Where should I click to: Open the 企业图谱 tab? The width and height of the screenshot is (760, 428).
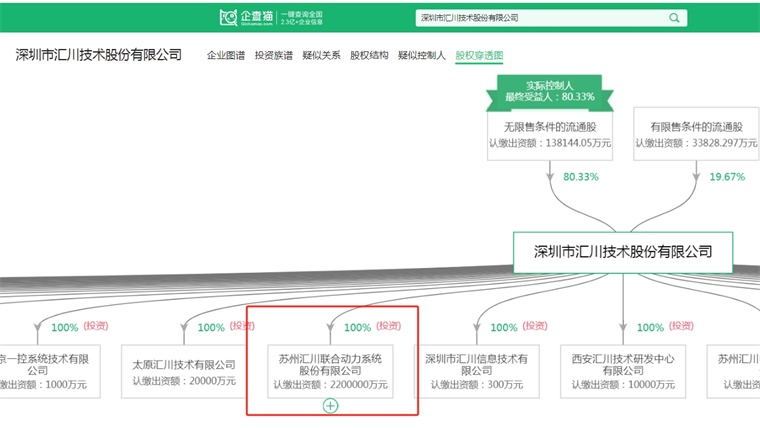click(x=226, y=55)
